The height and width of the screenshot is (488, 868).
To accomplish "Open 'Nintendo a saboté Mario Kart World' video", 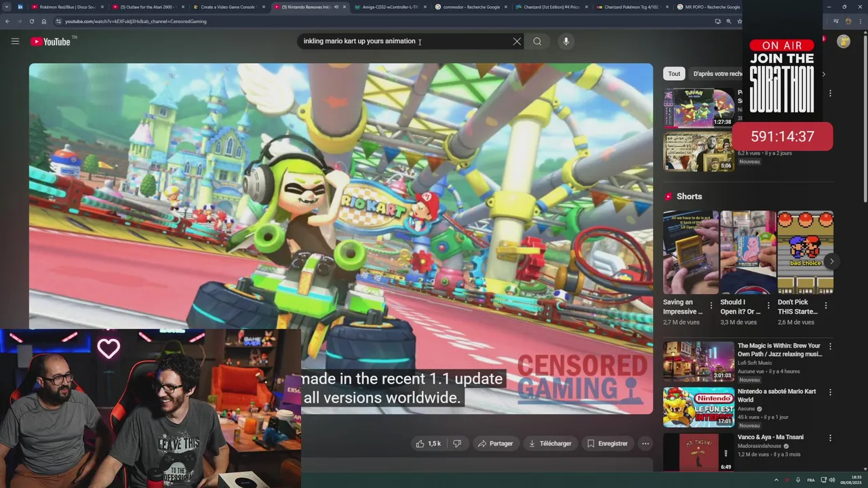I will [776, 395].
